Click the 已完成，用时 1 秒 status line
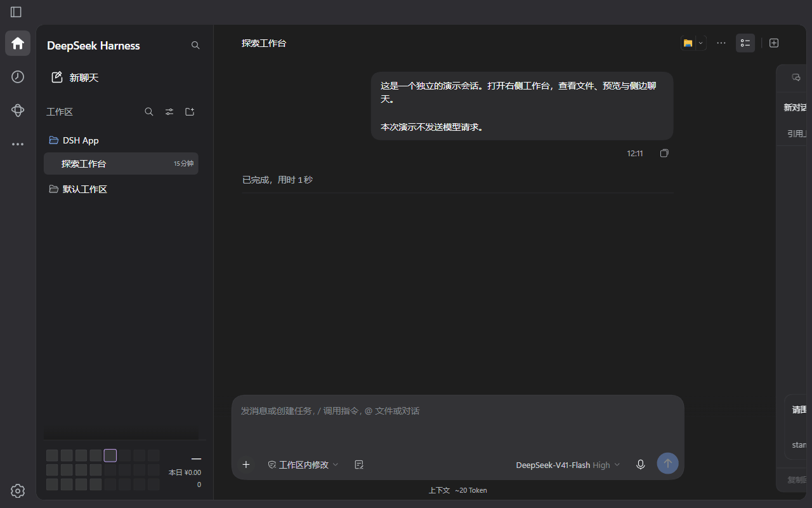This screenshot has height=508, width=812. (x=277, y=180)
